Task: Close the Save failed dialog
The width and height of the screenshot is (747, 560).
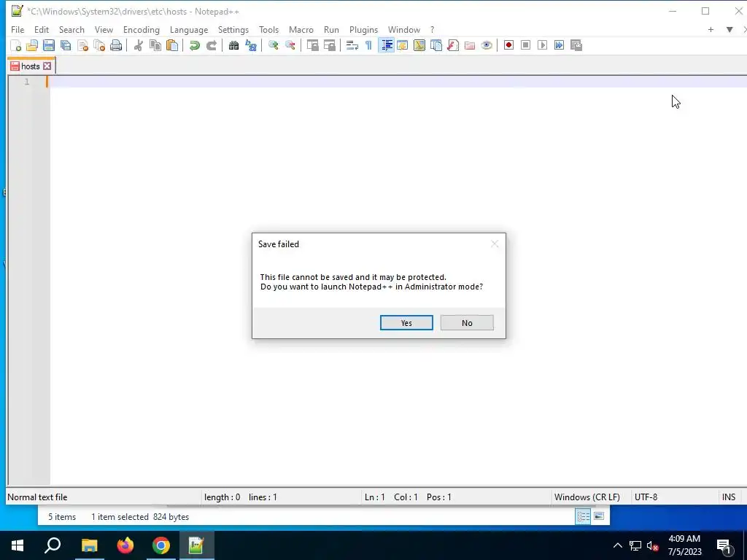Action: [x=495, y=244]
